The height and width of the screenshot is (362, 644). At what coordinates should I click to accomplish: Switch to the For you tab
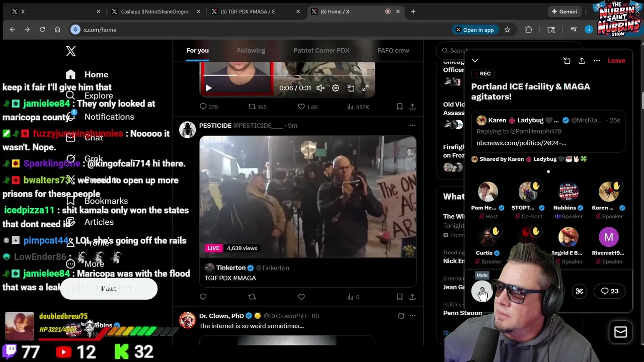pos(197,50)
